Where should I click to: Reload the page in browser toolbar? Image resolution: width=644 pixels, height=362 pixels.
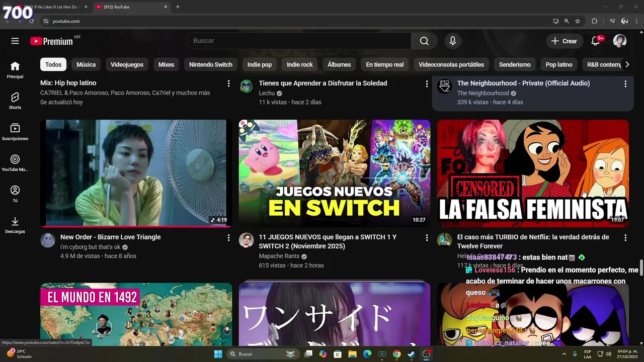[32, 21]
